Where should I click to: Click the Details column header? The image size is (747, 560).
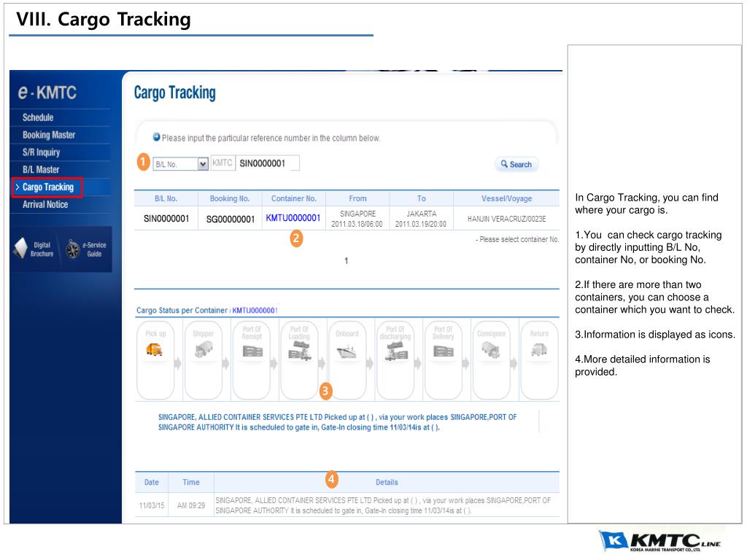click(387, 483)
